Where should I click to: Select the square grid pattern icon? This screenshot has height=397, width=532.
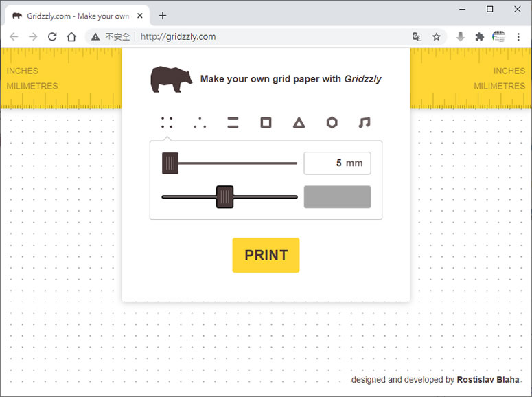266,123
